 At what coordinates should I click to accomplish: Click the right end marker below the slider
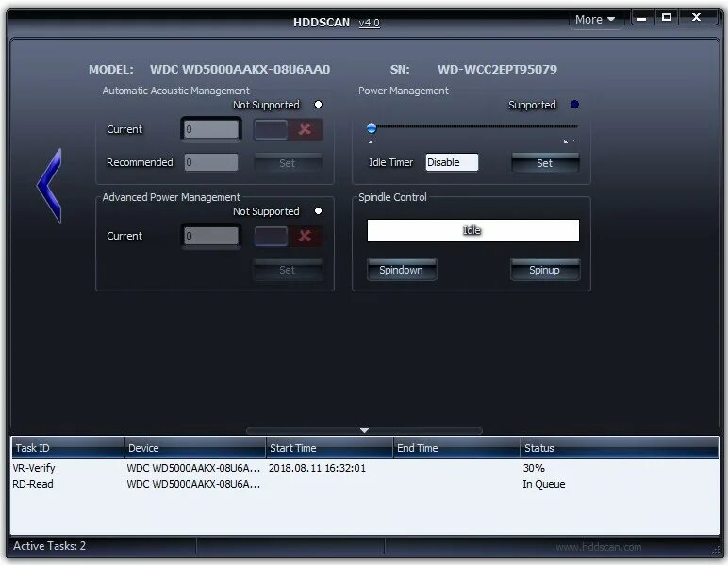point(566,141)
